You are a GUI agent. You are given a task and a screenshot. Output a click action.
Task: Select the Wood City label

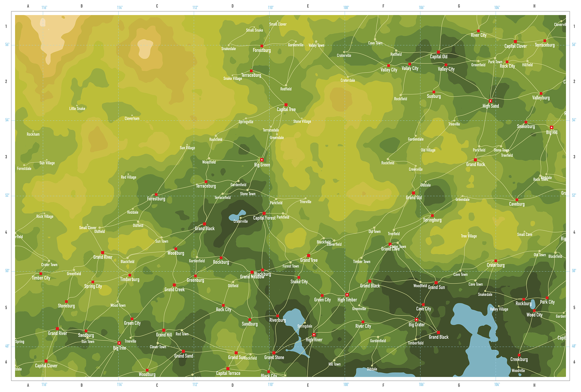[534, 315]
